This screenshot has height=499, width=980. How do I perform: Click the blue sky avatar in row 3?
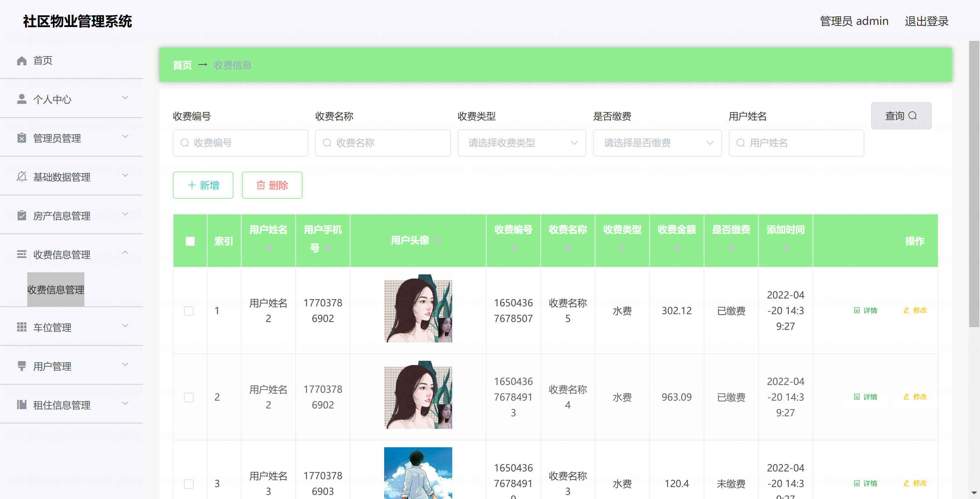[x=418, y=473]
